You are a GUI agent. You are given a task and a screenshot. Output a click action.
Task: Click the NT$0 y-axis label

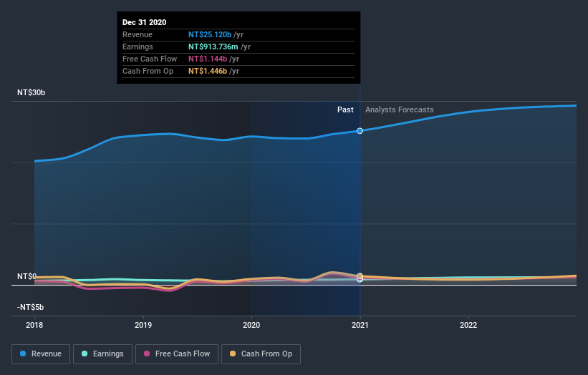(x=26, y=276)
